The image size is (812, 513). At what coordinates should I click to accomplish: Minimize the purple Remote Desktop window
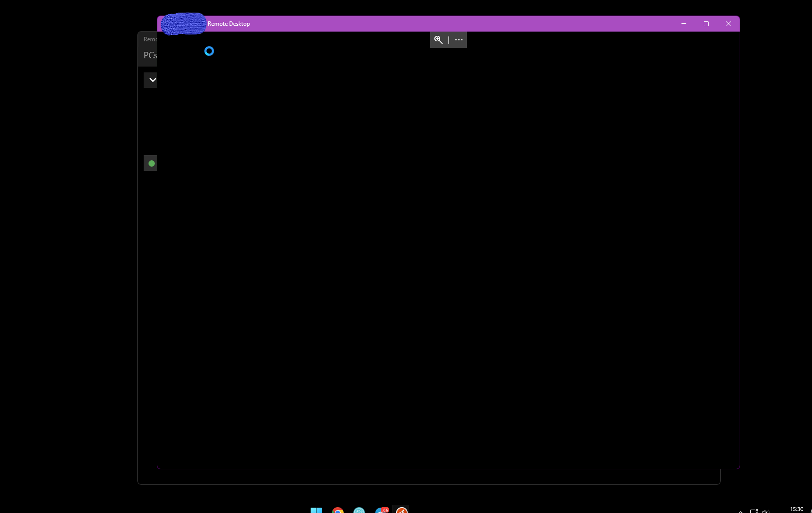point(684,24)
